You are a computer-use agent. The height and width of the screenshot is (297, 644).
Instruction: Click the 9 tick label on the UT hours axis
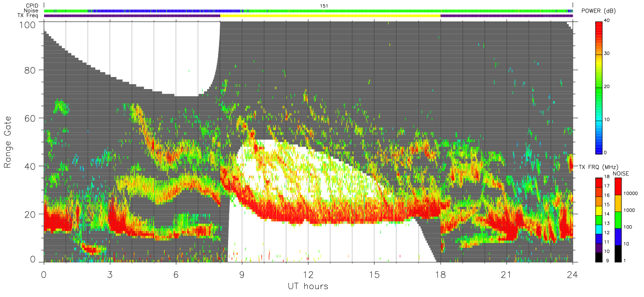[x=242, y=274]
